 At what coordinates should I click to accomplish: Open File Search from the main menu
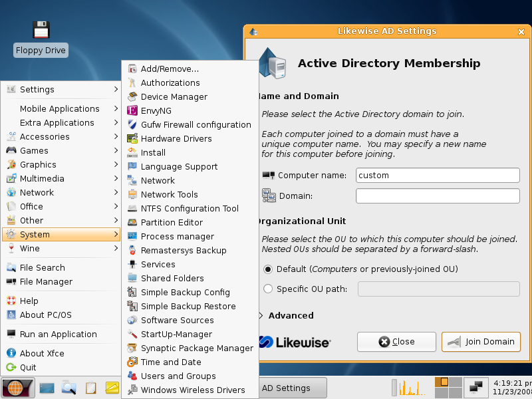click(61, 268)
